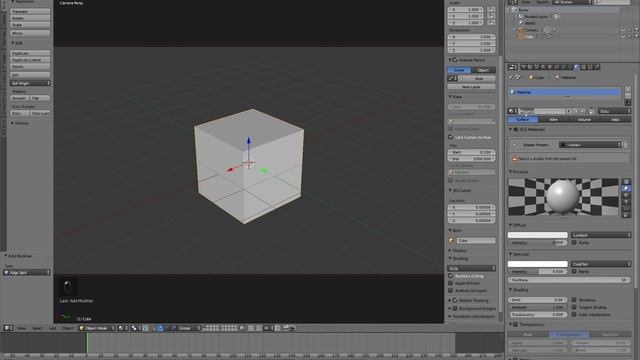Click the editor type button in 3D header

tap(8, 328)
